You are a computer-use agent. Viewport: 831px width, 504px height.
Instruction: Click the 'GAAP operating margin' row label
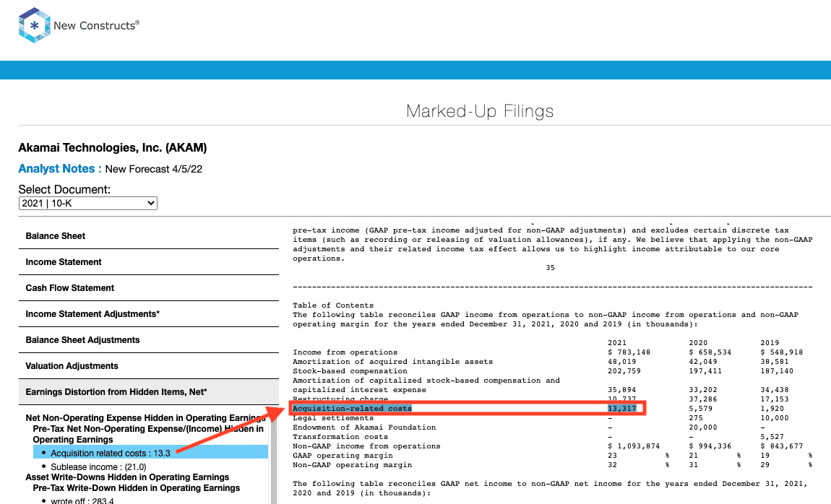343,456
